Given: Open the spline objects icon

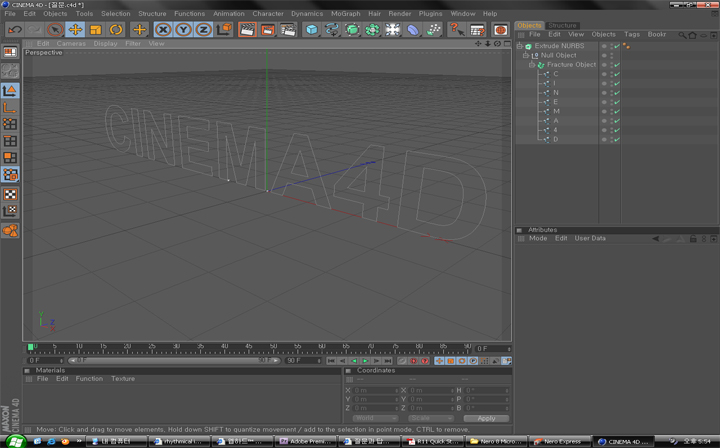Looking at the screenshot, I should pyautogui.click(x=332, y=30).
